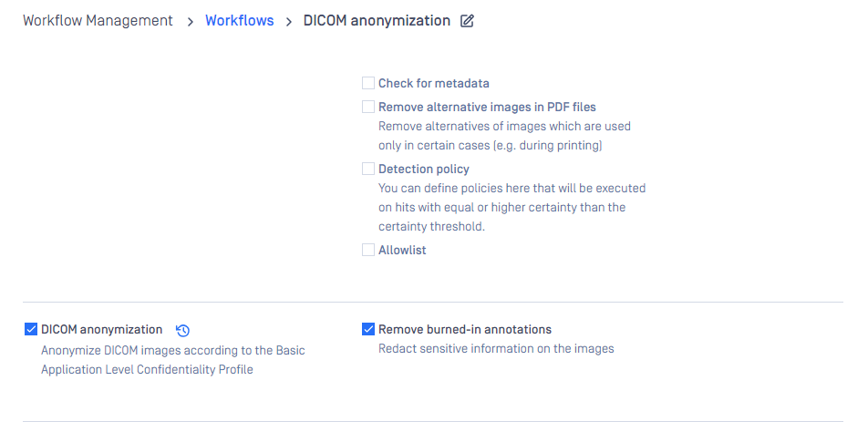Tick the Allowlist checkbox
The image size is (868, 432).
click(x=368, y=250)
